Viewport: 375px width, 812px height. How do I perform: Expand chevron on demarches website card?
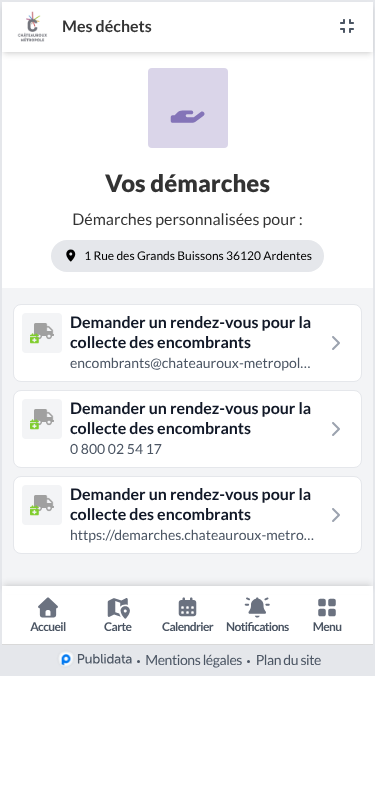coord(336,515)
